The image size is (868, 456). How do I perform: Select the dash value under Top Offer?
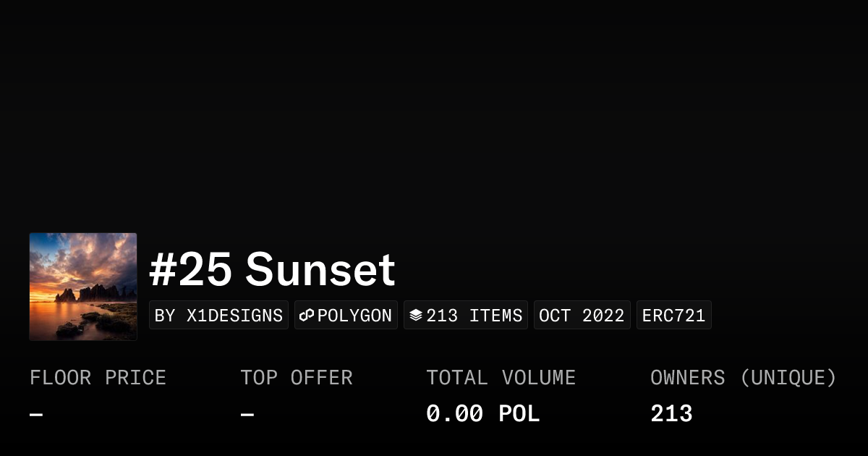(247, 415)
